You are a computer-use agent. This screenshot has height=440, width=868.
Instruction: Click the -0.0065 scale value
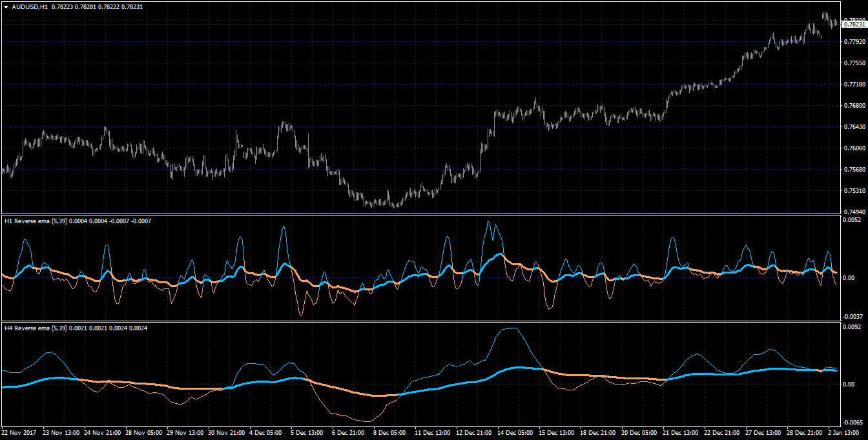pyautogui.click(x=852, y=422)
